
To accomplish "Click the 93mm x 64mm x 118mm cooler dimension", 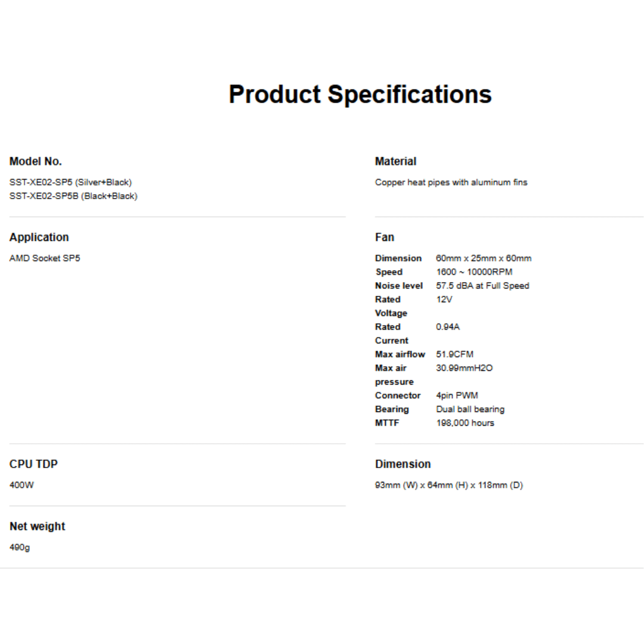I will pos(448,485).
